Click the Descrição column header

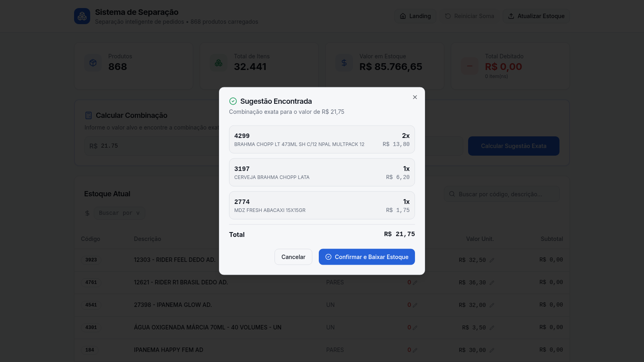pos(147,239)
